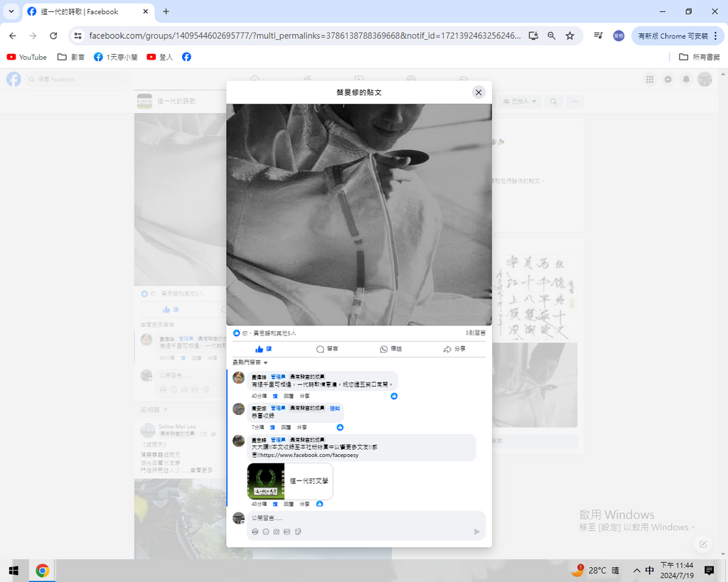Close the post dialog with the X button
The width and height of the screenshot is (728, 582).
(478, 92)
